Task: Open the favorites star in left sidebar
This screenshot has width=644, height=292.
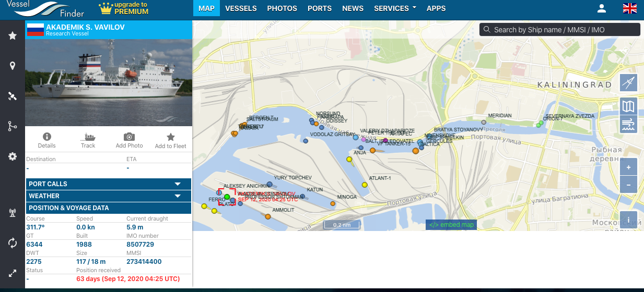Action: 13,35
